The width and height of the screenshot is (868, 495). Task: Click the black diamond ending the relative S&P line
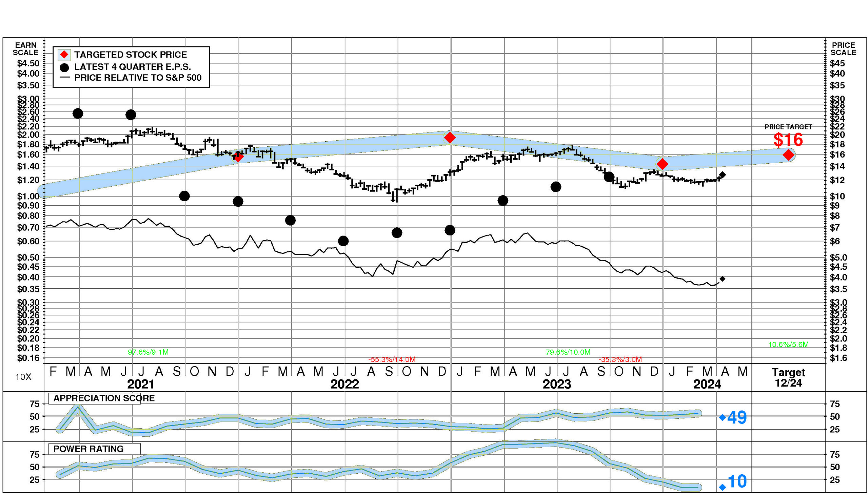[723, 279]
